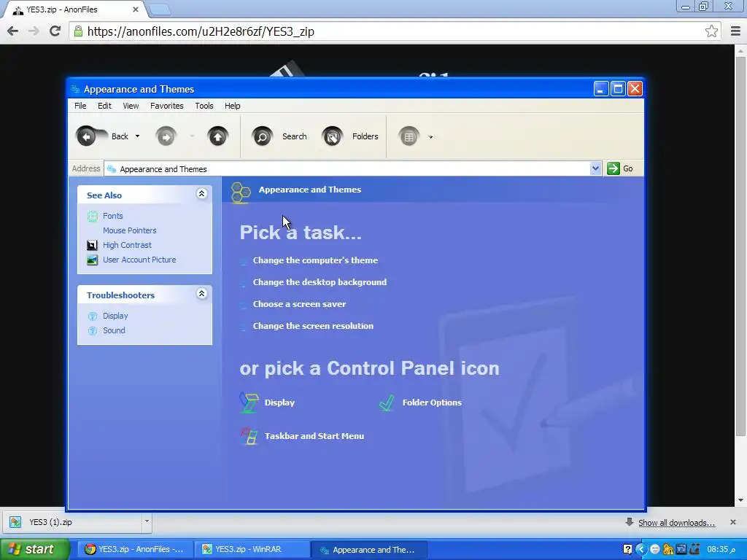This screenshot has width=747, height=560.
Task: Open Fonts from See Also
Action: (x=113, y=216)
